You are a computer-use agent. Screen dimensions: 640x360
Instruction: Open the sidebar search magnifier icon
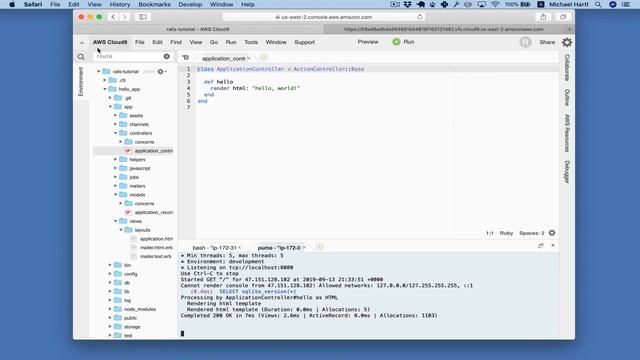[81, 57]
